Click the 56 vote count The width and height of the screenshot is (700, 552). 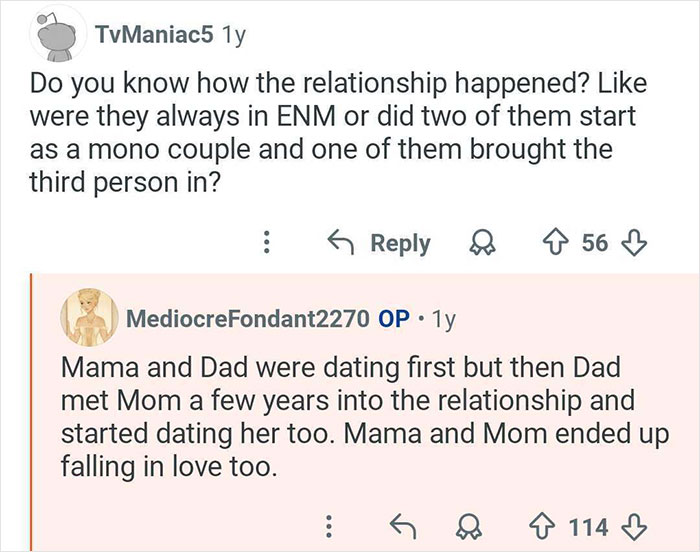point(596,243)
